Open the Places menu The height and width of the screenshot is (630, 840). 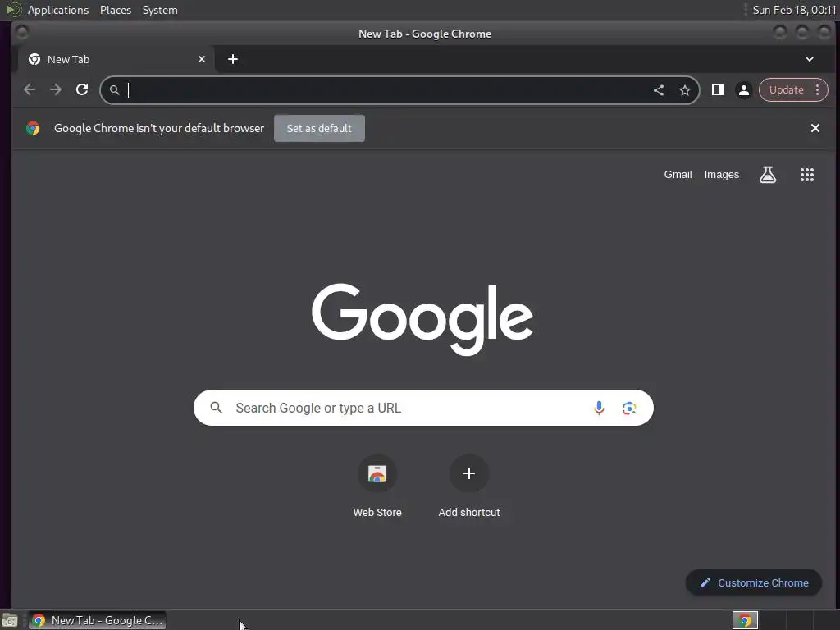(x=116, y=10)
